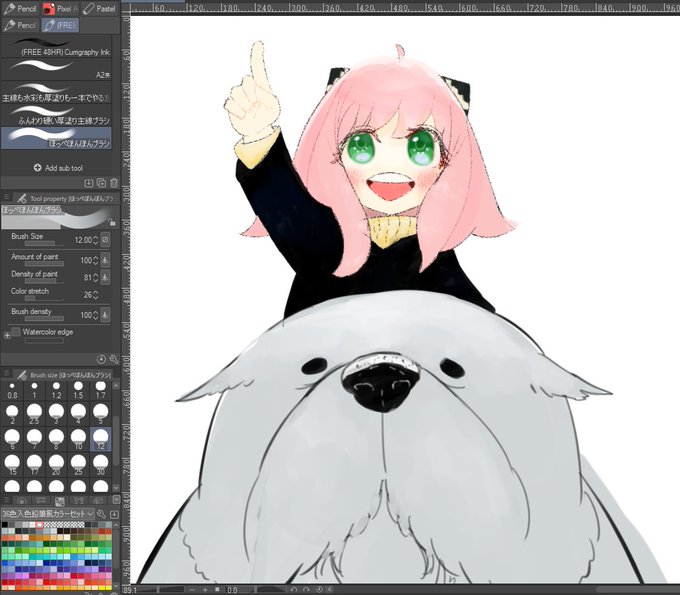Open the 36色入色鉛筆風カラーセット color set dropdown

[x=48, y=514]
